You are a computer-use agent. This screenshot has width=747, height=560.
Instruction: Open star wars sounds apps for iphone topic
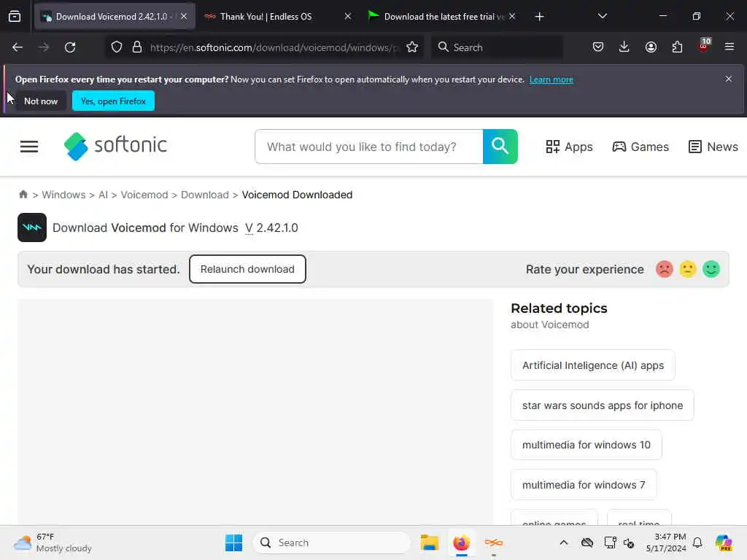click(x=602, y=405)
